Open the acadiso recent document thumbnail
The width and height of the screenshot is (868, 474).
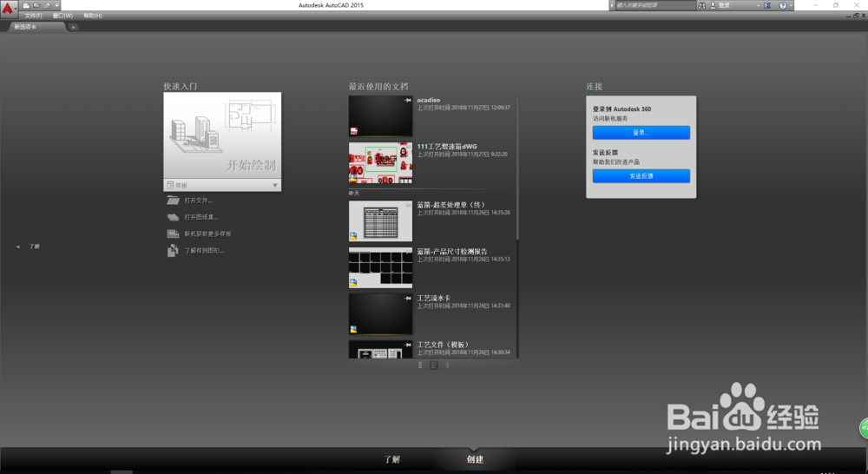(x=380, y=116)
